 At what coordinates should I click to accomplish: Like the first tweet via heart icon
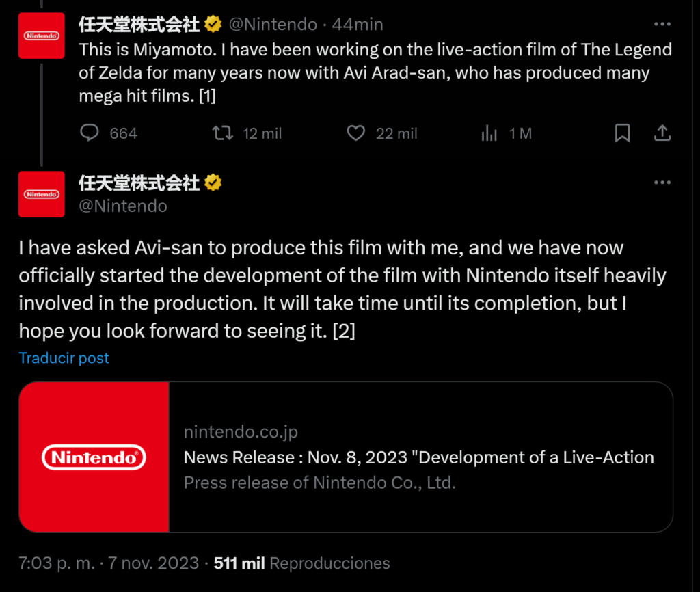[x=355, y=133]
